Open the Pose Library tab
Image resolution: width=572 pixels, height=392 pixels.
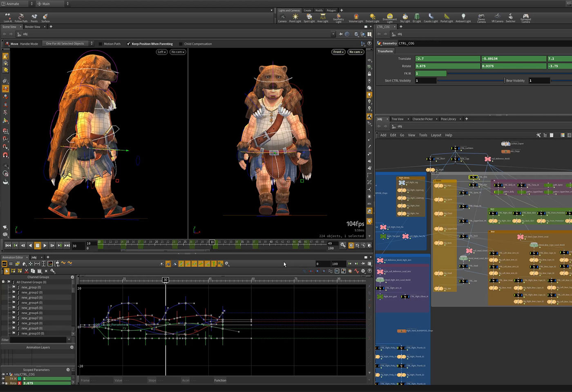point(448,119)
